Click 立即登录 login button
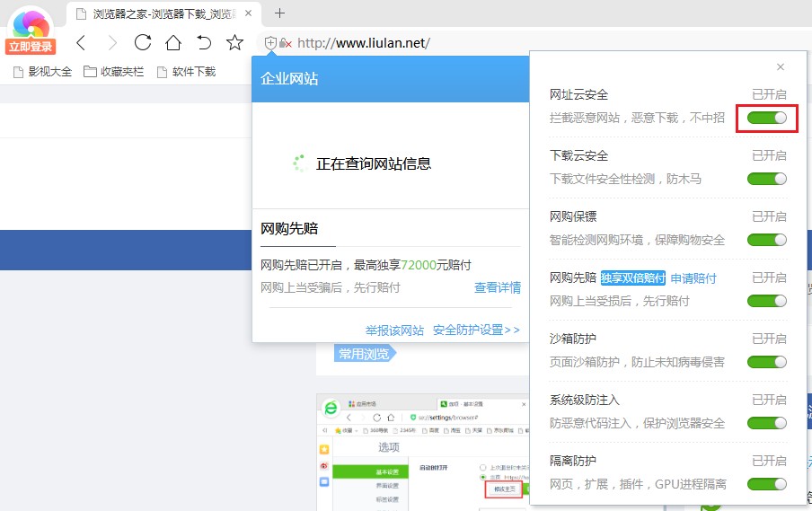The height and width of the screenshot is (511, 812). click(31, 47)
